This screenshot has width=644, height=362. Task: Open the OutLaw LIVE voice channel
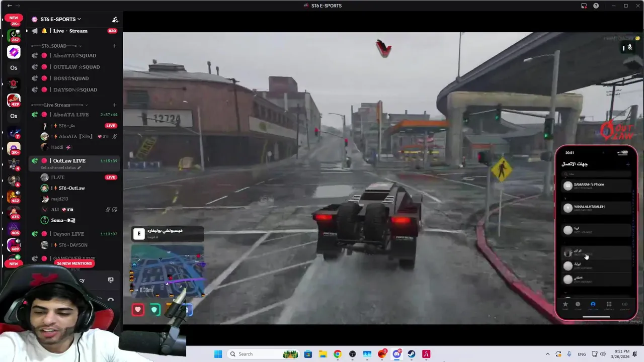click(69, 160)
